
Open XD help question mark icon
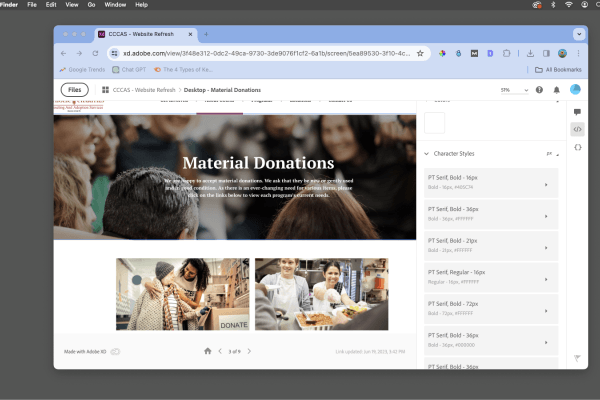[539, 90]
